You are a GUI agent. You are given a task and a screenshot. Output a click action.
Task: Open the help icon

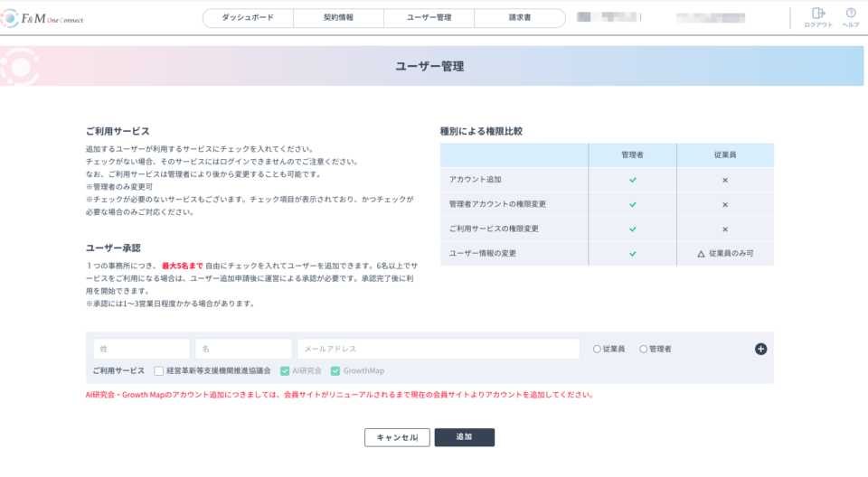(851, 13)
